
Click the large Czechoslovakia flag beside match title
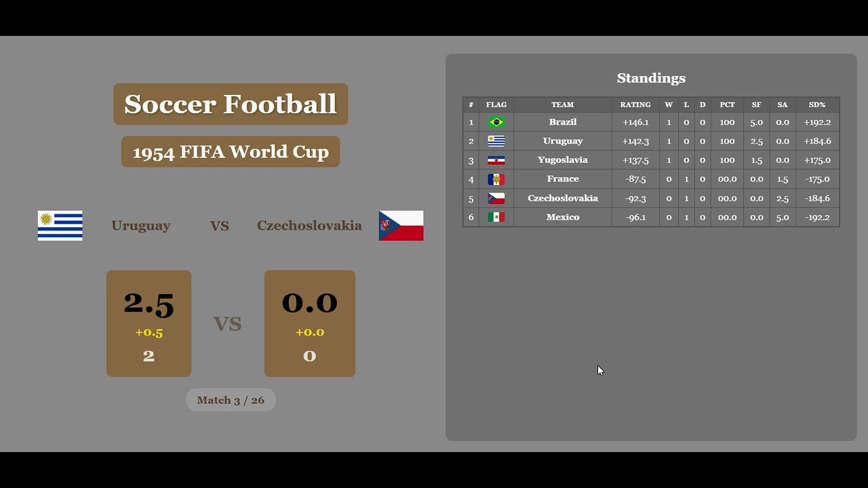coord(401,226)
